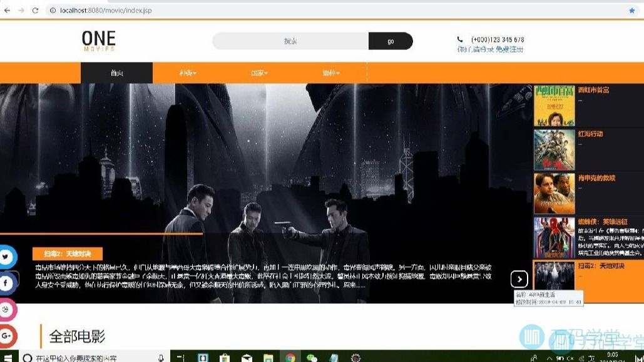Click the 你好,请登录 login link

pos(475,49)
